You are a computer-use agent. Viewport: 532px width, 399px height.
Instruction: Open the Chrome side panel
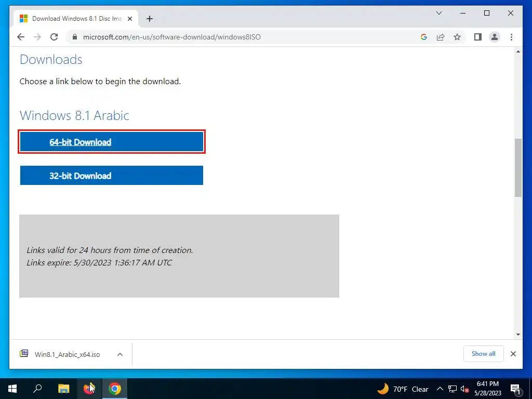478,37
